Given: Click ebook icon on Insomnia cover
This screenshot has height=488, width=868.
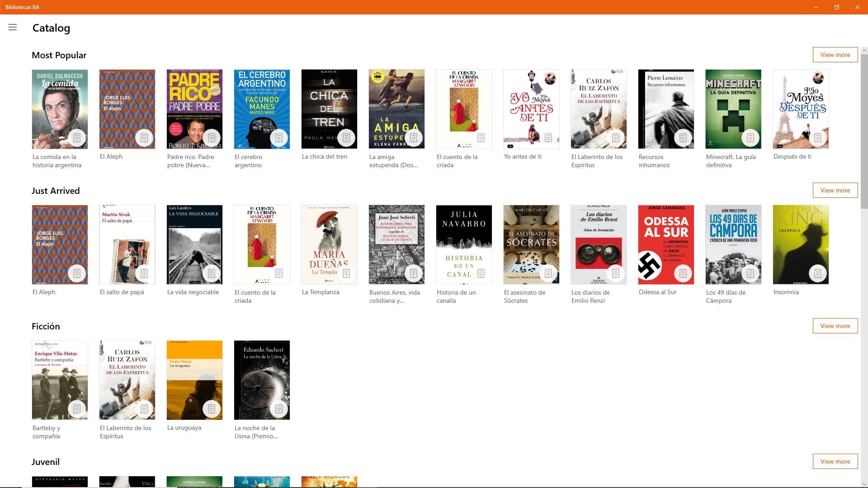Looking at the screenshot, I should [x=818, y=273].
